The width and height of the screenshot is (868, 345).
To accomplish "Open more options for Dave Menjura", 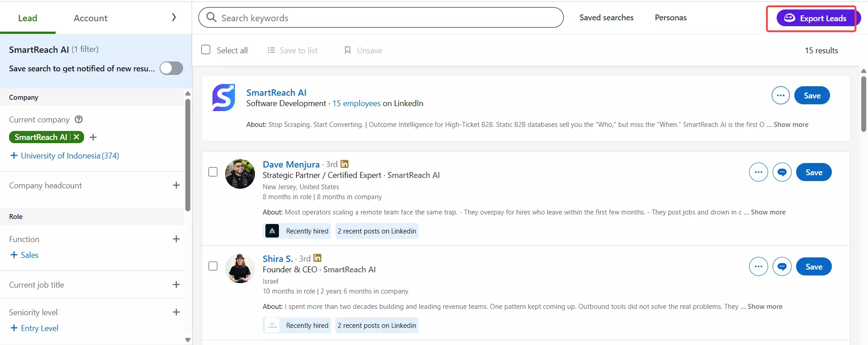I will (x=758, y=172).
